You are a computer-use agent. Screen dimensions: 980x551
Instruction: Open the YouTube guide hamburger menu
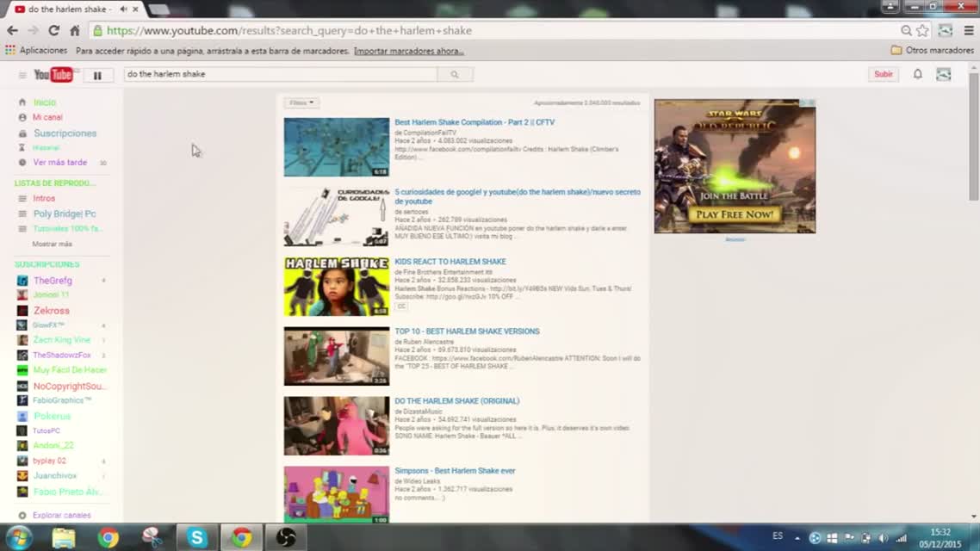pyautogui.click(x=22, y=75)
